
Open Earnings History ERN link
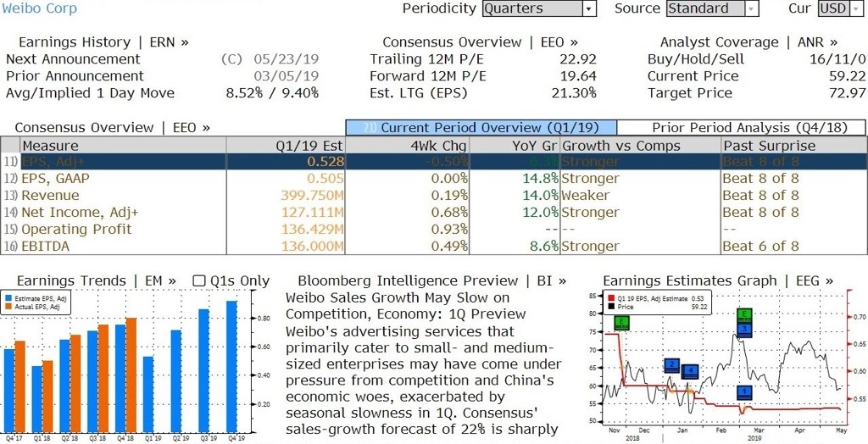(x=103, y=42)
